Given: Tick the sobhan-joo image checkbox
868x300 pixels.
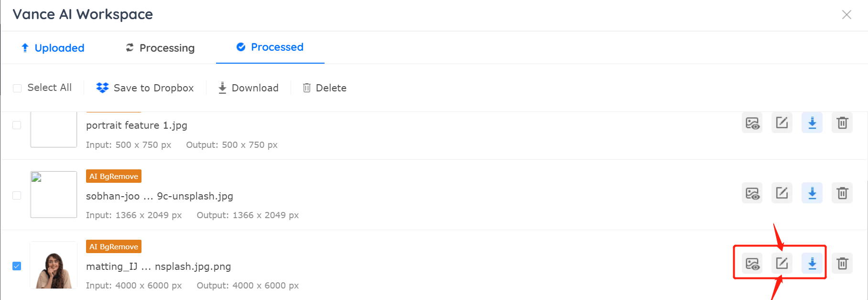Looking at the screenshot, I should (x=17, y=196).
